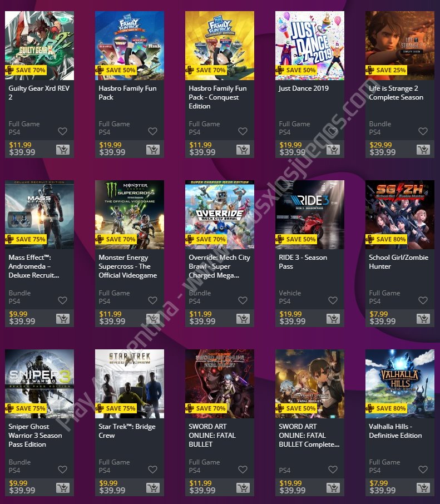Add Override Mech City Brawl to cart
This screenshot has height=504, width=440.
click(x=243, y=319)
